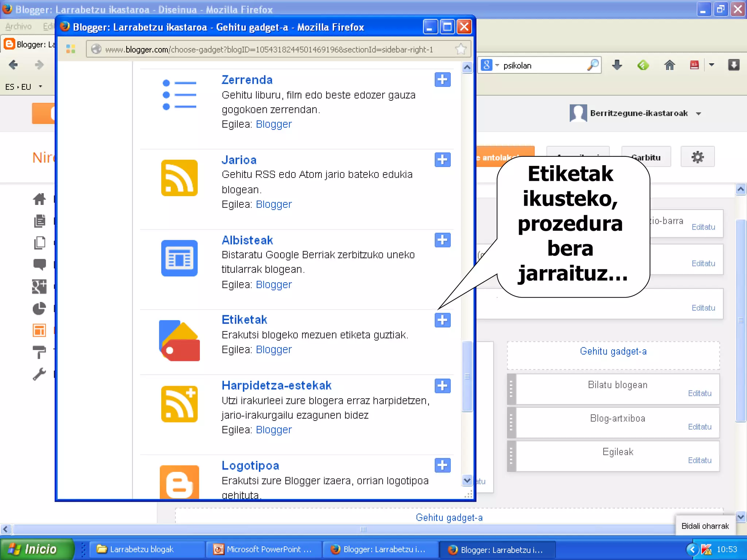The image size is (747, 560).
Task: Open the Harpidetza-estekak title link
Action: click(x=276, y=385)
